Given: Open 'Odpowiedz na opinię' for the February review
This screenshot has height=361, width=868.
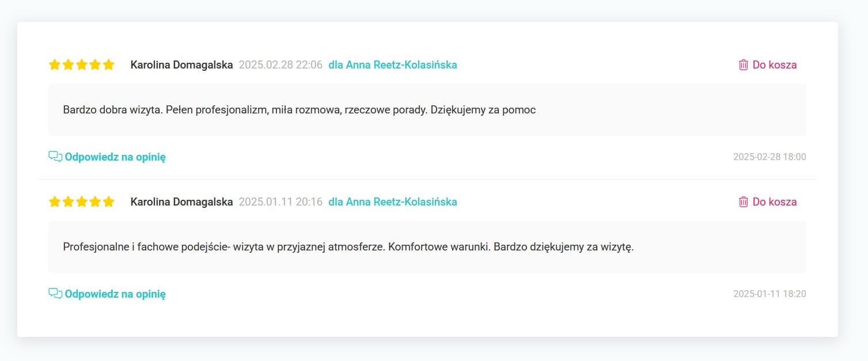Looking at the screenshot, I should point(115,157).
